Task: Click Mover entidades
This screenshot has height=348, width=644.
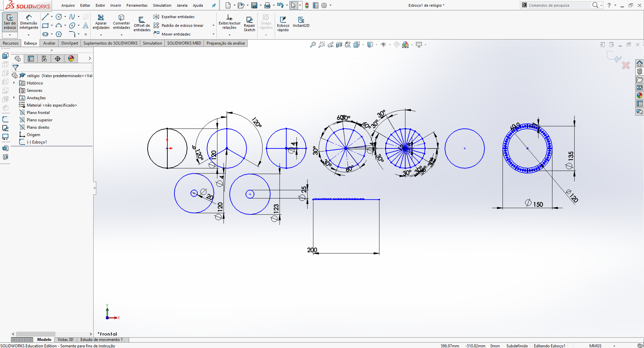Action: coord(172,34)
